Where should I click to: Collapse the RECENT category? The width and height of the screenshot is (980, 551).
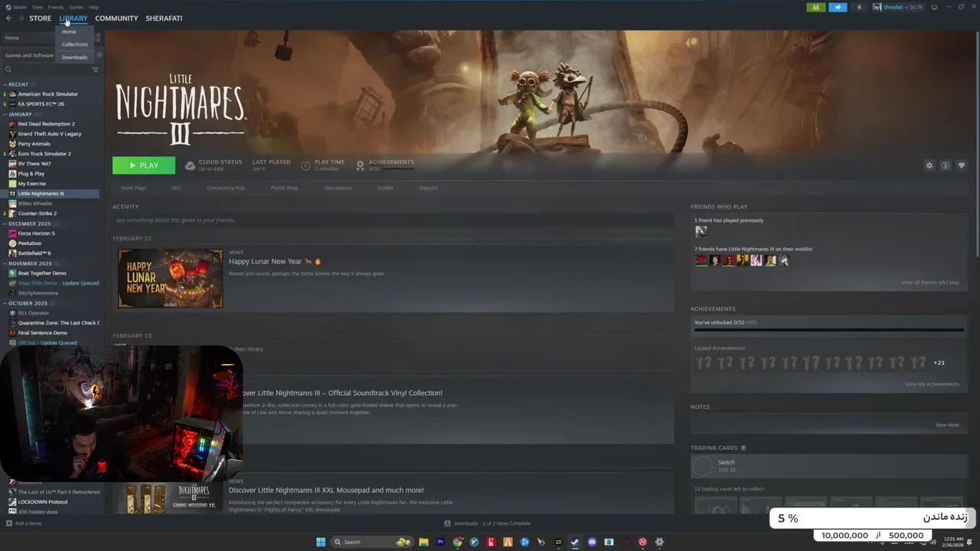tap(5, 84)
